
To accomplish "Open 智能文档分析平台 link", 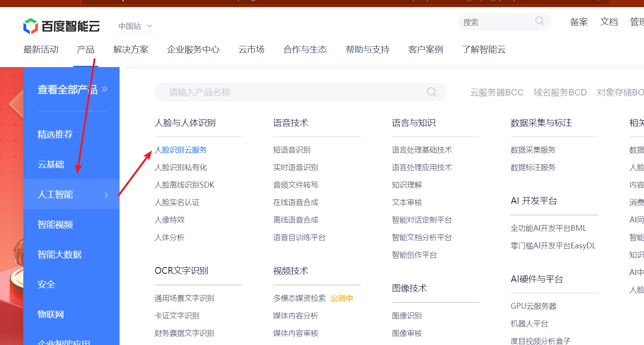I will (x=422, y=237).
